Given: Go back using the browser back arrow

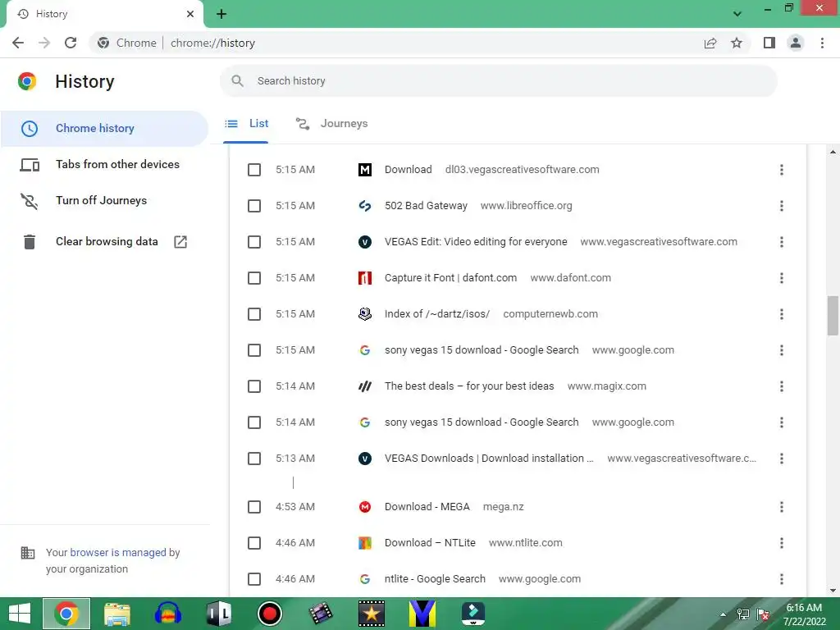Looking at the screenshot, I should (x=18, y=43).
